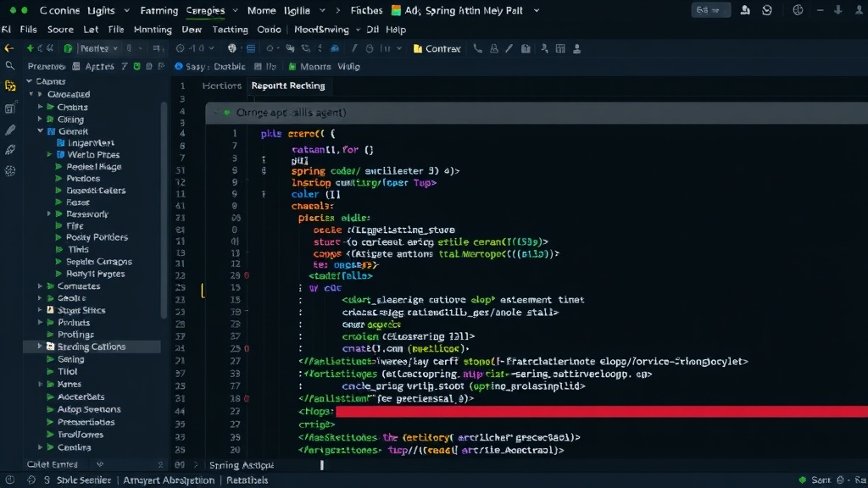The height and width of the screenshot is (488, 868).
Task: Toggle breakpoint marker on line 25
Action: coord(247,348)
